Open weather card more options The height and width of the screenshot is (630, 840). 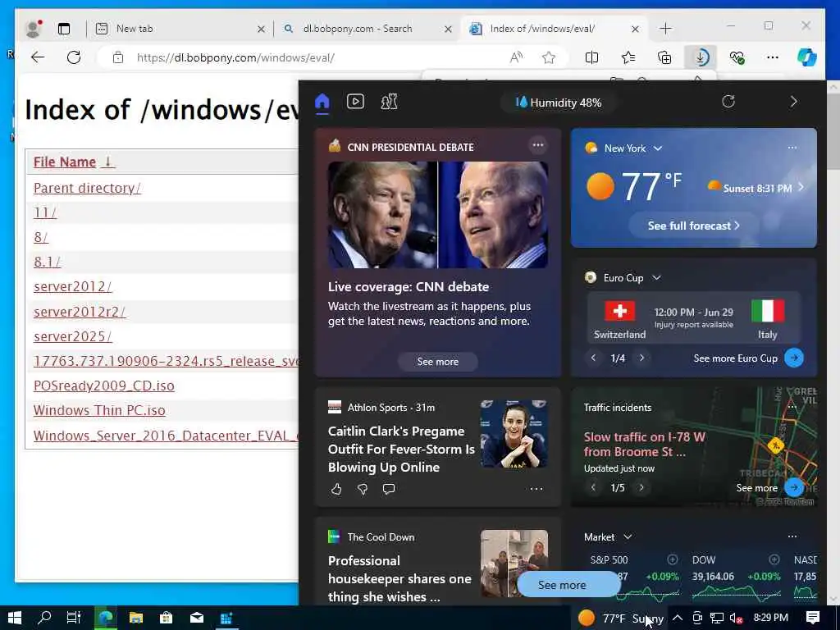point(792,148)
